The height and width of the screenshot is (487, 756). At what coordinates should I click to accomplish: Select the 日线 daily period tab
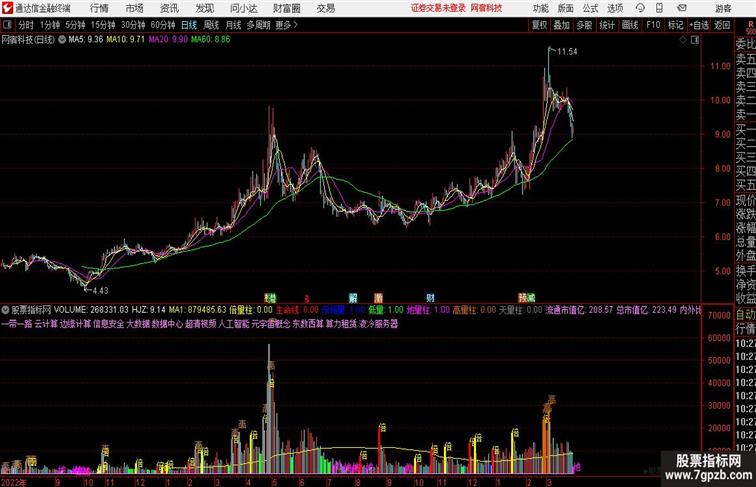(189, 25)
